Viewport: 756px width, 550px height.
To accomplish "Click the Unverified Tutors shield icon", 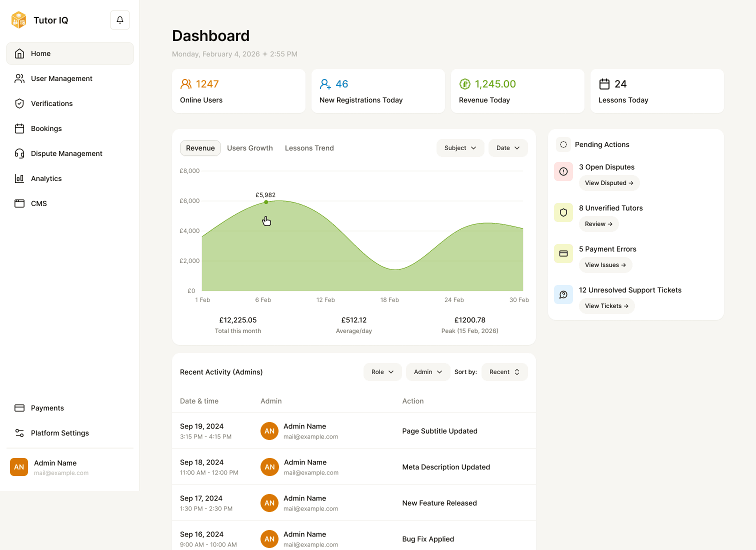I will point(563,212).
